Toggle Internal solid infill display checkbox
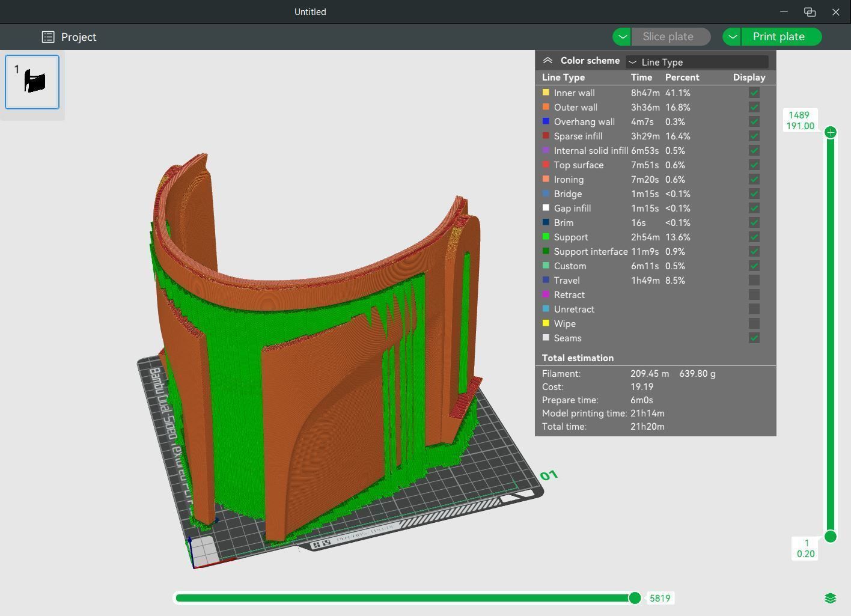Viewport: 851px width, 616px height. click(754, 150)
